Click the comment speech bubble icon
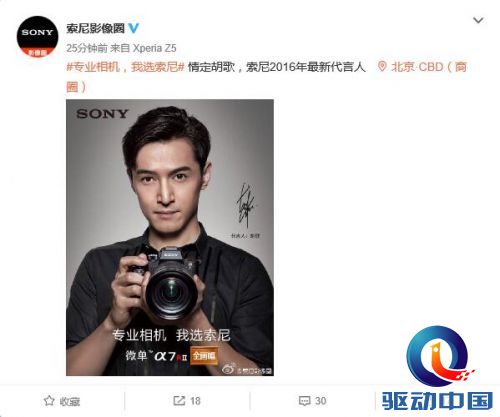 click(x=304, y=401)
